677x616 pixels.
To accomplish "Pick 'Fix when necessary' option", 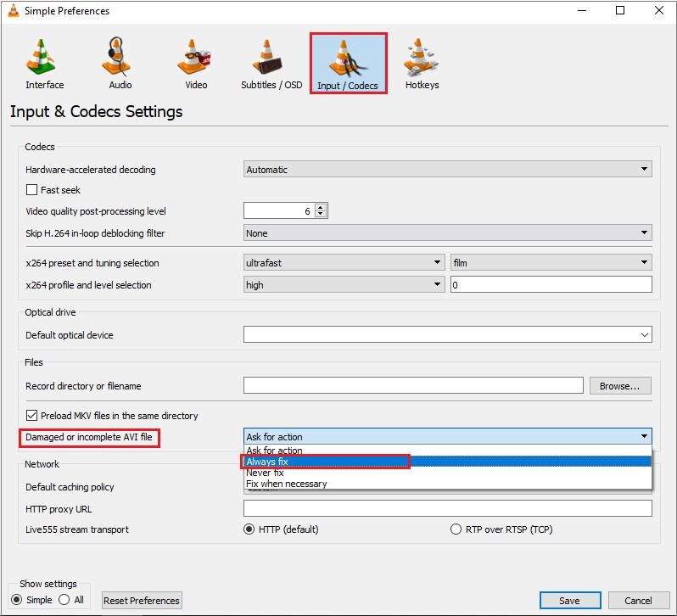I will coord(286,484).
